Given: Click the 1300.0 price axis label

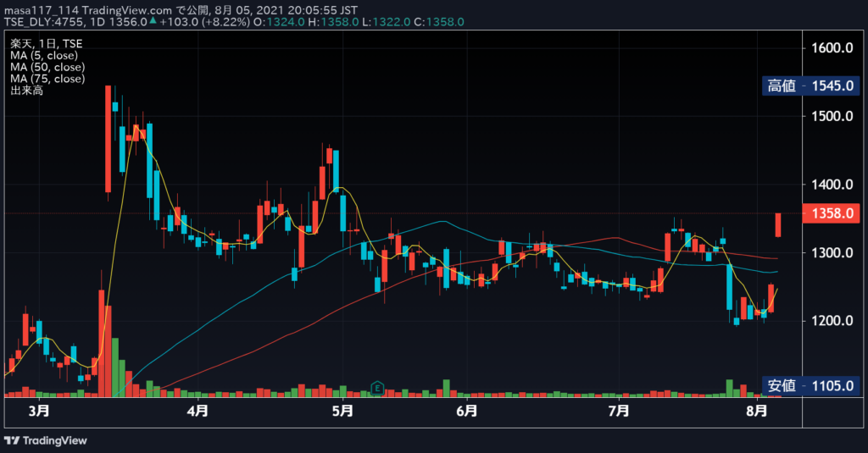Looking at the screenshot, I should point(832,253).
